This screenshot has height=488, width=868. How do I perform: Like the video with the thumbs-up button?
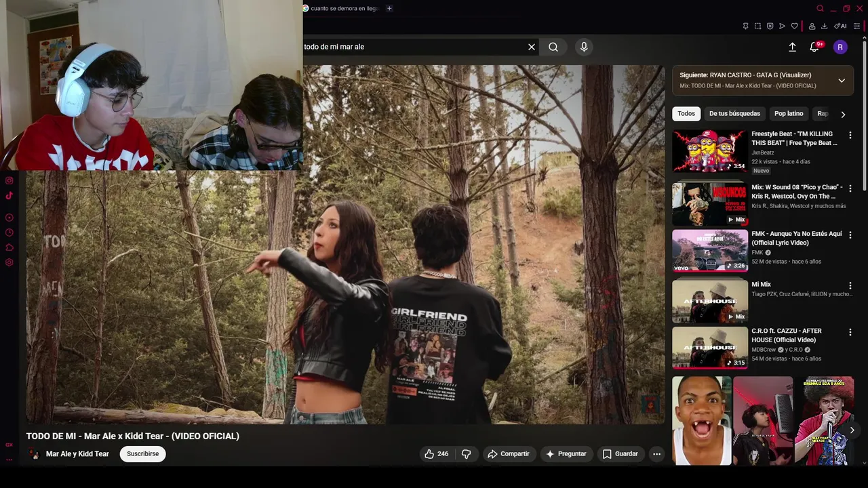436,454
